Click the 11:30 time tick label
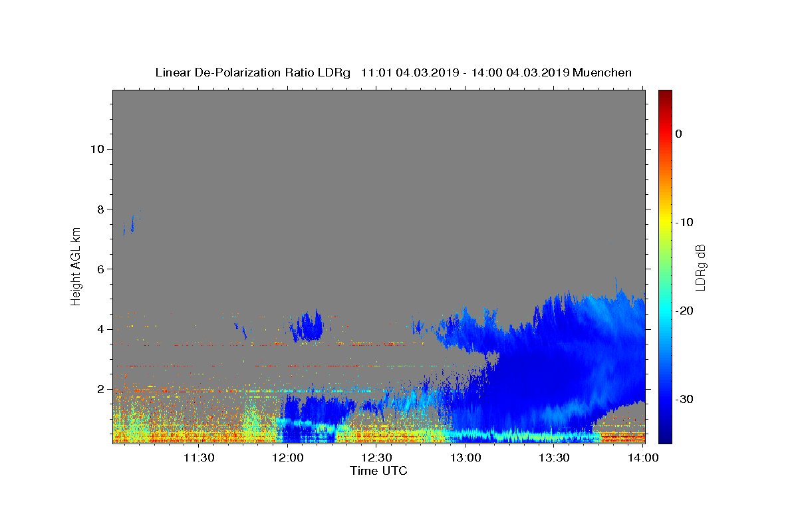 coord(198,458)
